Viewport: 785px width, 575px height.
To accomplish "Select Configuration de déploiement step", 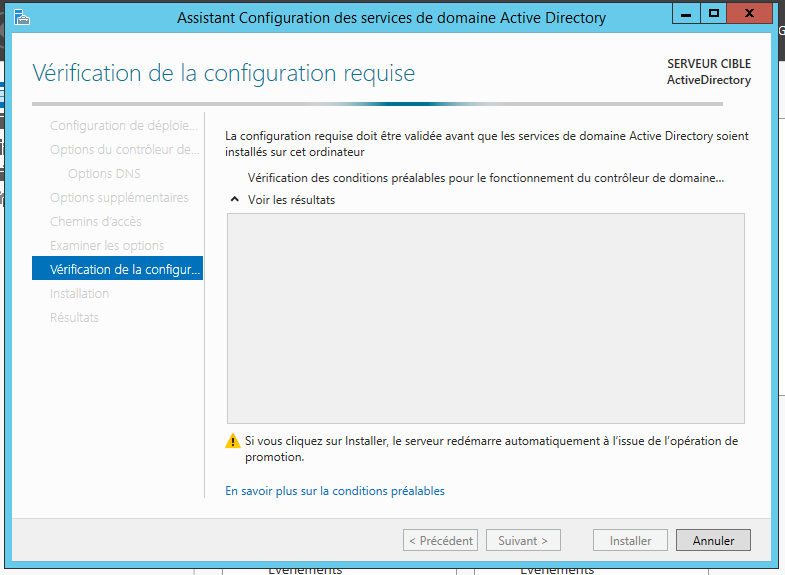I will pos(124,126).
